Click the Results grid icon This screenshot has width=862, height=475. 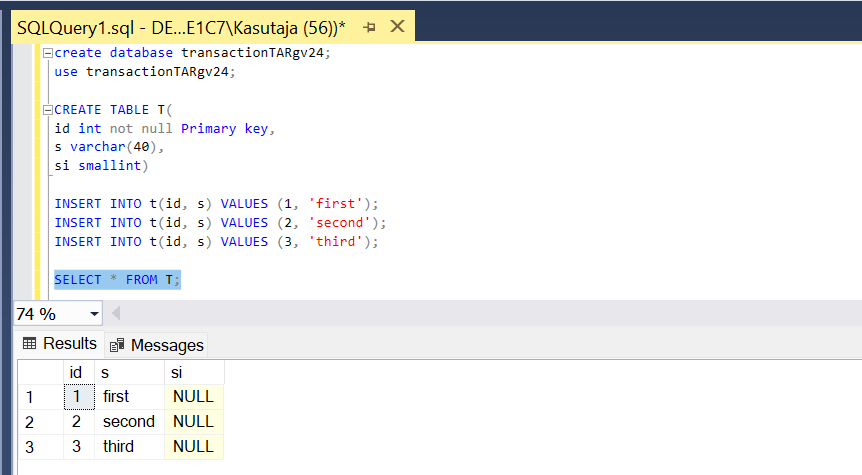point(30,344)
